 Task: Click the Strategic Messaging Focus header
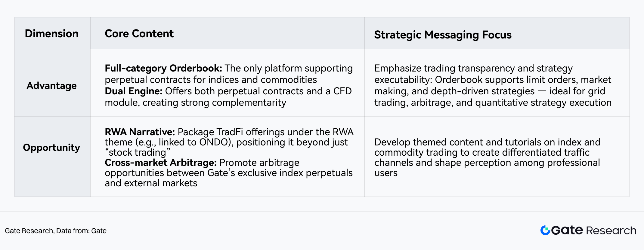[443, 35]
